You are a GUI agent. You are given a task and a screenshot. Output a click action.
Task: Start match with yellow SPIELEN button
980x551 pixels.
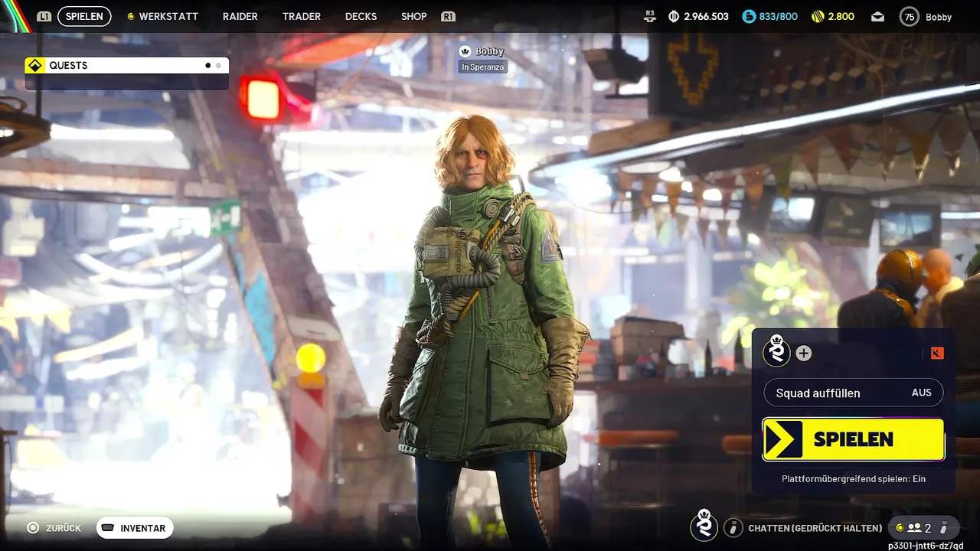pos(854,439)
